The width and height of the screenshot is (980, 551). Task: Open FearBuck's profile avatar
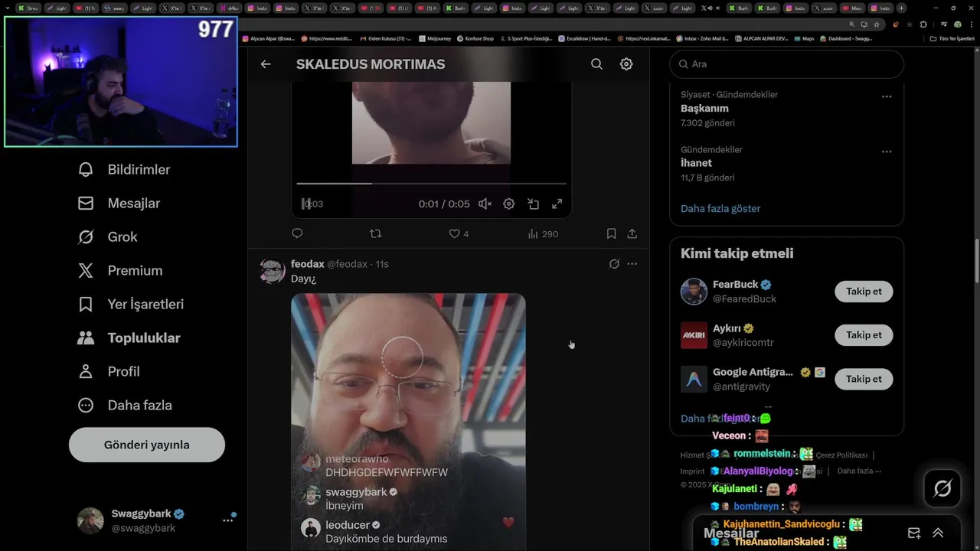[694, 292]
